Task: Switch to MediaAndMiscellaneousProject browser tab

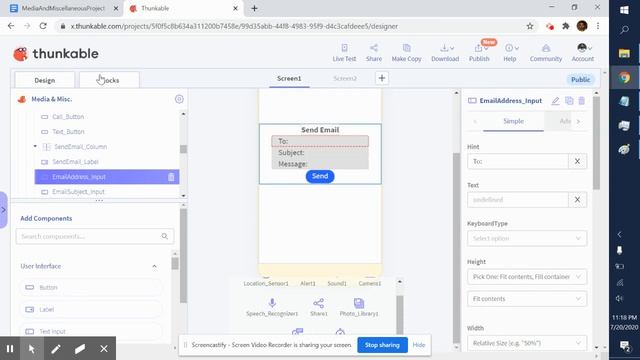Action: pyautogui.click(x=63, y=8)
